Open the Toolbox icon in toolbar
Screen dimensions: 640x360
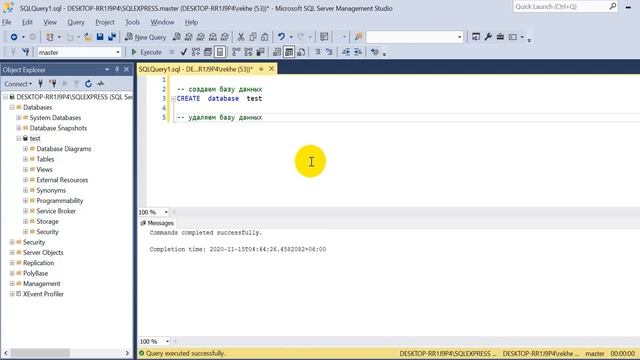point(500,37)
